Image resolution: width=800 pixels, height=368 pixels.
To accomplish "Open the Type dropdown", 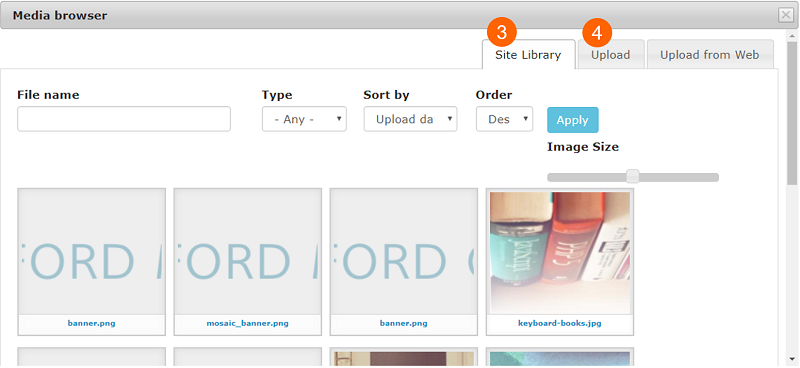I will point(304,119).
